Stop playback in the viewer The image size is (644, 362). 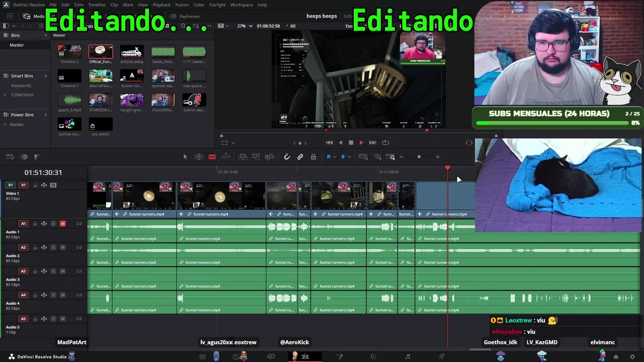(351, 143)
